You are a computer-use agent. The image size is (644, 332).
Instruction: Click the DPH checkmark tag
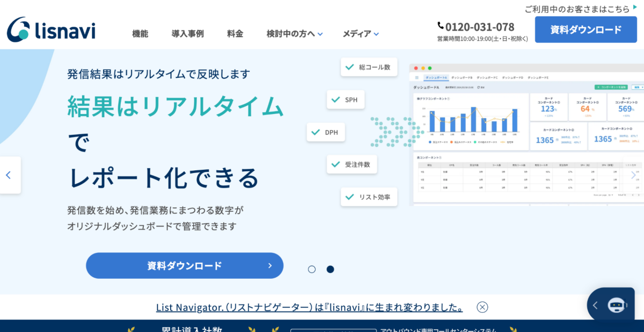coord(326,132)
